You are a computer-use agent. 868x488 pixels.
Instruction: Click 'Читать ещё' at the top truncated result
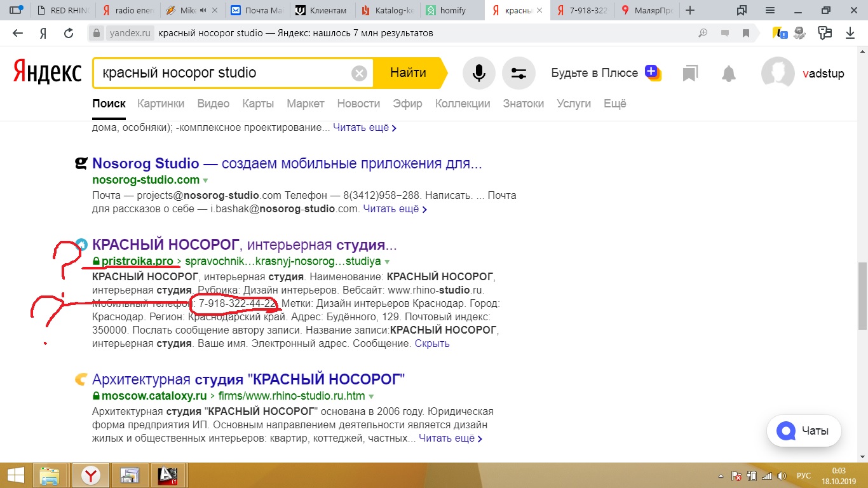(365, 128)
